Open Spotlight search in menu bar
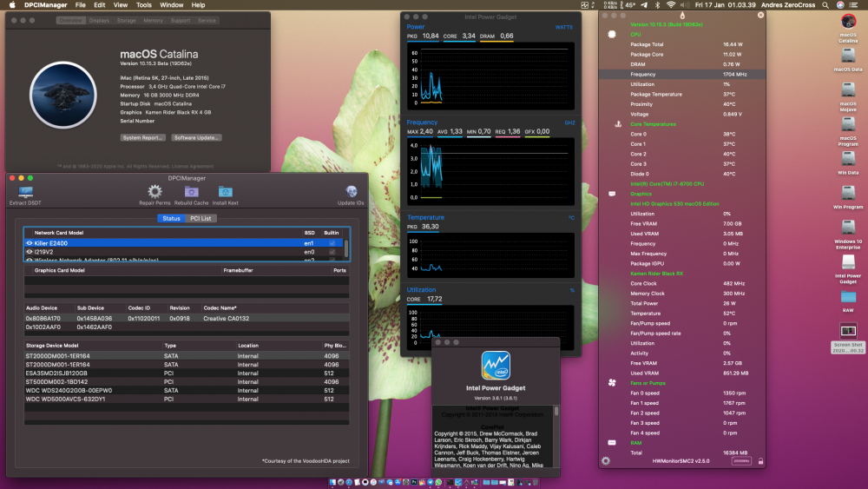The image size is (868, 489). click(825, 5)
